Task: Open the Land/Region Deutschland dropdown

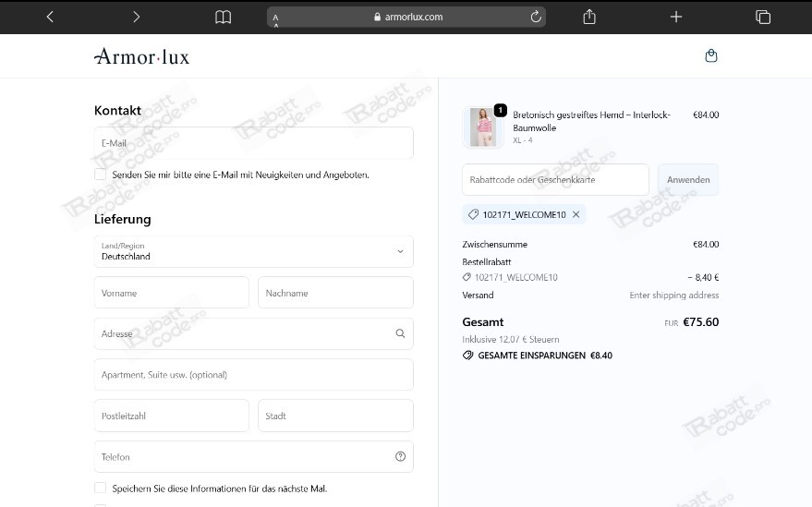Action: (x=254, y=251)
